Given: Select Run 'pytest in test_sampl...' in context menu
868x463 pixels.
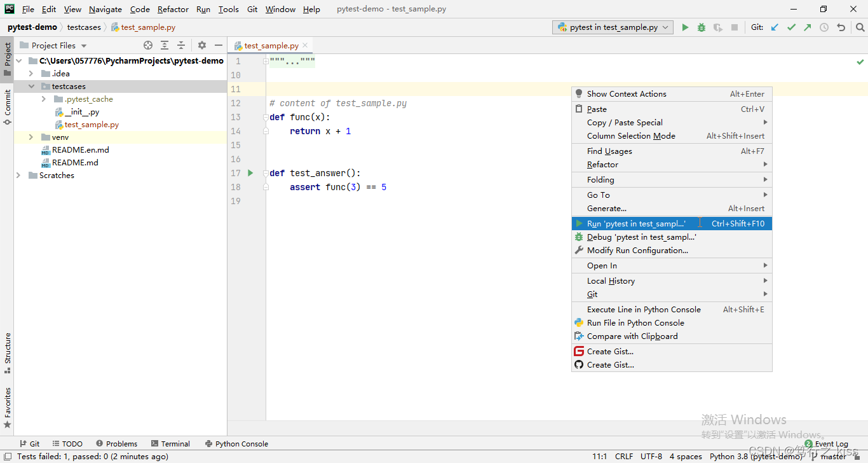Looking at the screenshot, I should click(x=672, y=224).
